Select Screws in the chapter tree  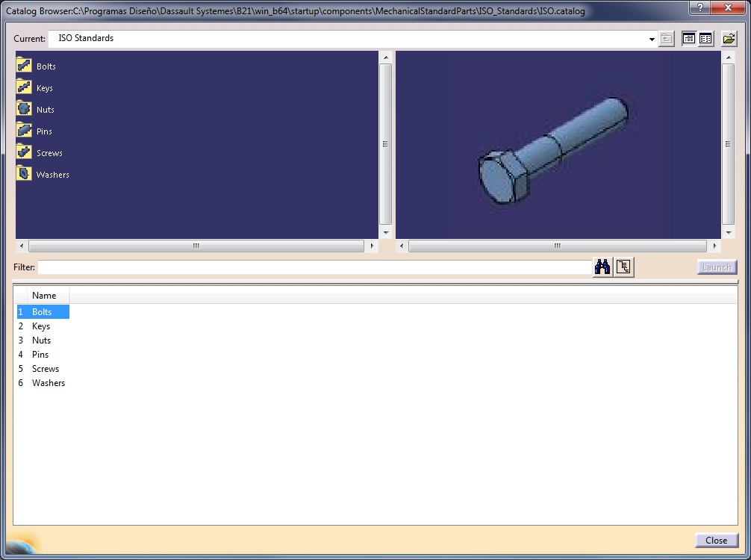[x=49, y=153]
